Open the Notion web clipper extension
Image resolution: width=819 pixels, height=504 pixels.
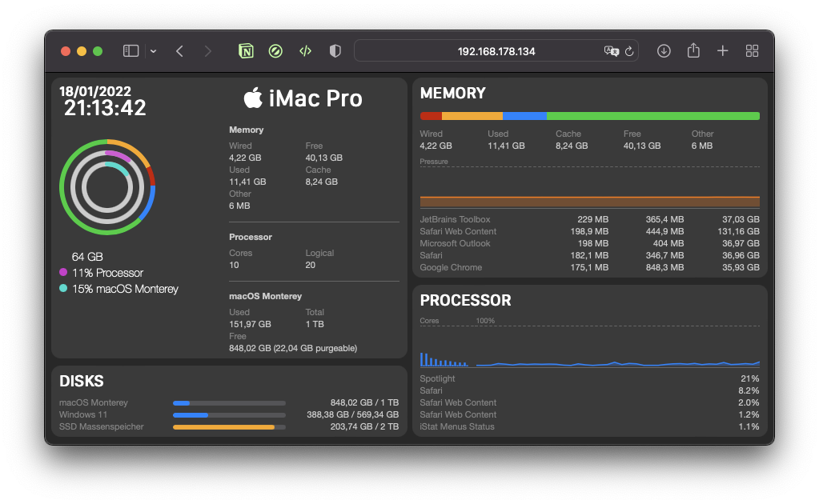(246, 50)
